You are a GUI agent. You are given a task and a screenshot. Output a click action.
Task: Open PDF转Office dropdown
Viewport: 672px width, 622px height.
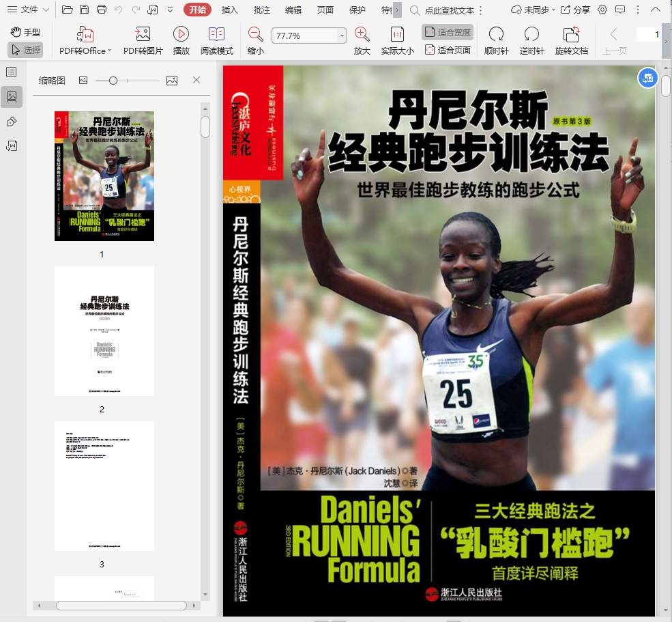(85, 41)
